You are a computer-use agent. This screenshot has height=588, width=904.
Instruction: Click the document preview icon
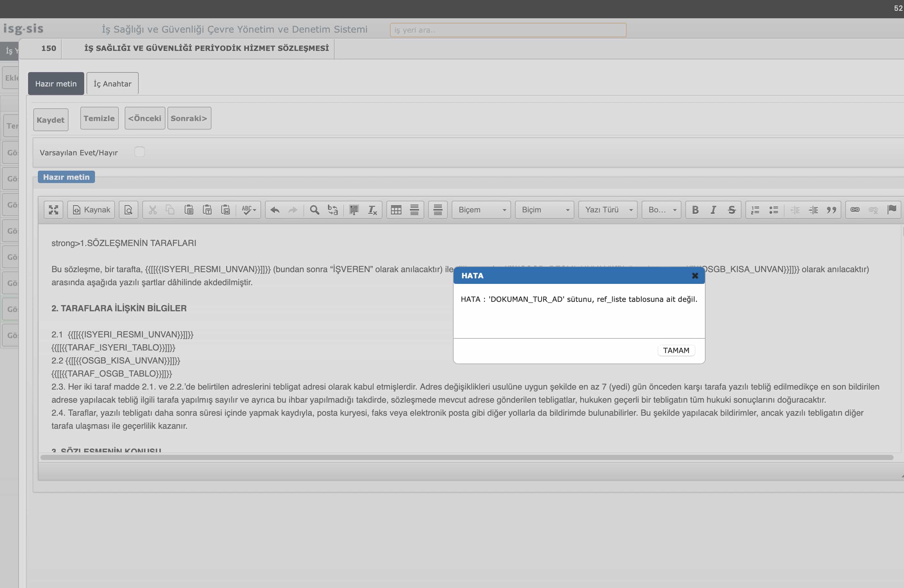pyautogui.click(x=128, y=210)
